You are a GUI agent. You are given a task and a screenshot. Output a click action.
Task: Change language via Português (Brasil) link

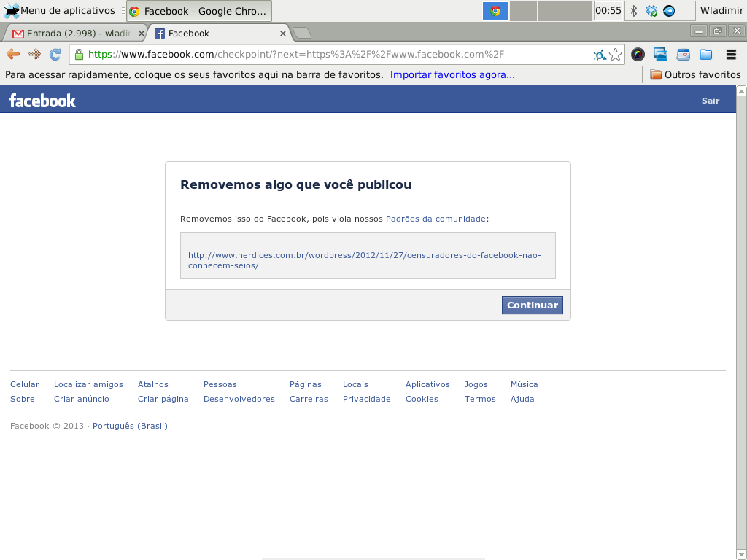[x=130, y=426]
